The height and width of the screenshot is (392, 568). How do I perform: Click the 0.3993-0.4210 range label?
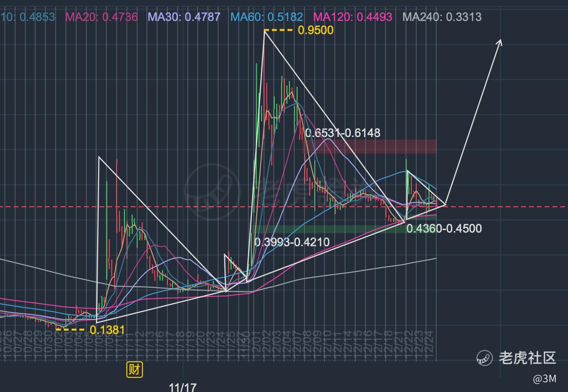tap(292, 242)
